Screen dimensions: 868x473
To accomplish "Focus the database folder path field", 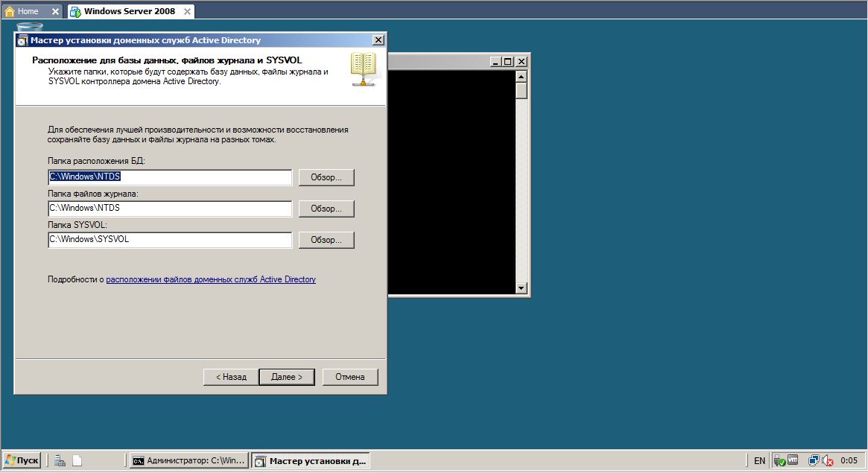I will click(x=170, y=177).
